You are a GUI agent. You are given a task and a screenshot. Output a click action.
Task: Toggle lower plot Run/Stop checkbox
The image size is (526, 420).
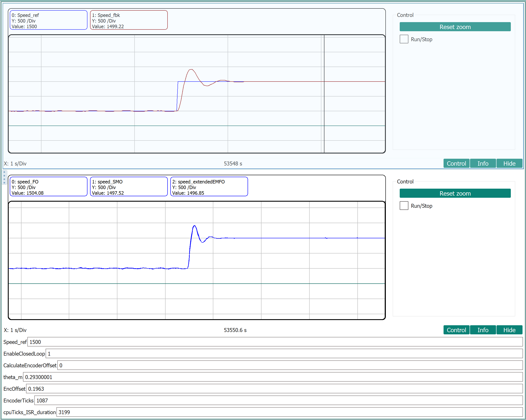tap(404, 206)
